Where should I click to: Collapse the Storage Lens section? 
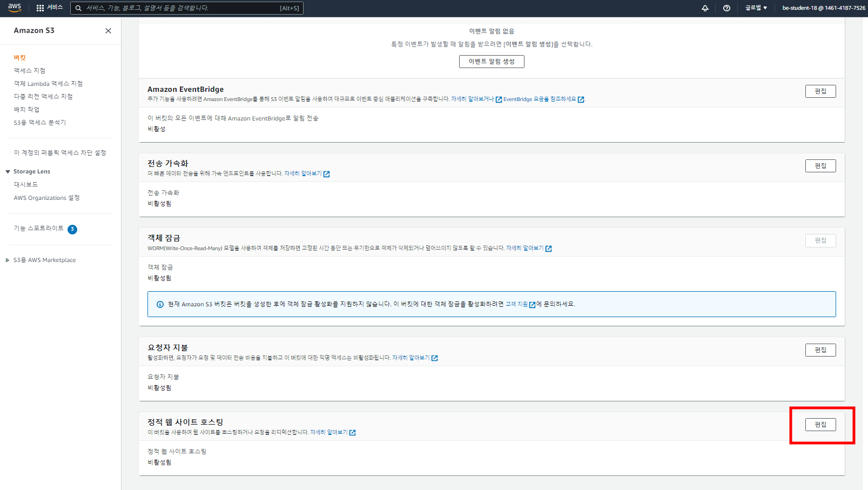point(8,171)
